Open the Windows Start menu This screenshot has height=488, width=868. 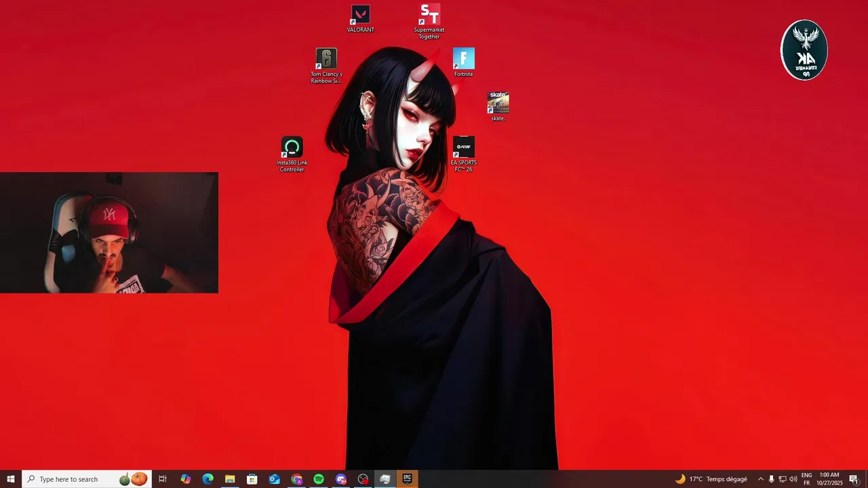click(11, 479)
